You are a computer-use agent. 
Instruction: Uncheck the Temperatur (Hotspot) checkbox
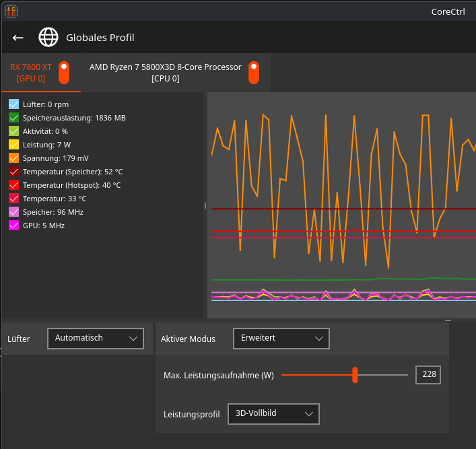pos(13,185)
